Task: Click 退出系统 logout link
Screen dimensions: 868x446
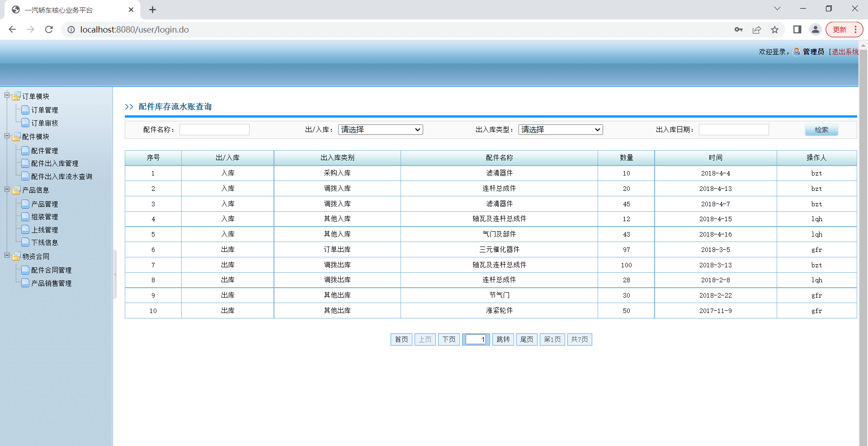Action: click(845, 52)
